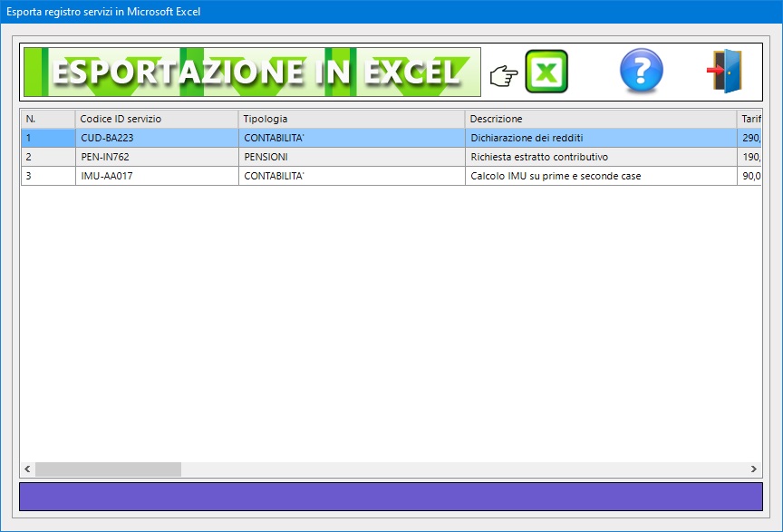Click the horizontal scrollbar left arrow
This screenshot has width=783, height=532.
click(x=27, y=469)
